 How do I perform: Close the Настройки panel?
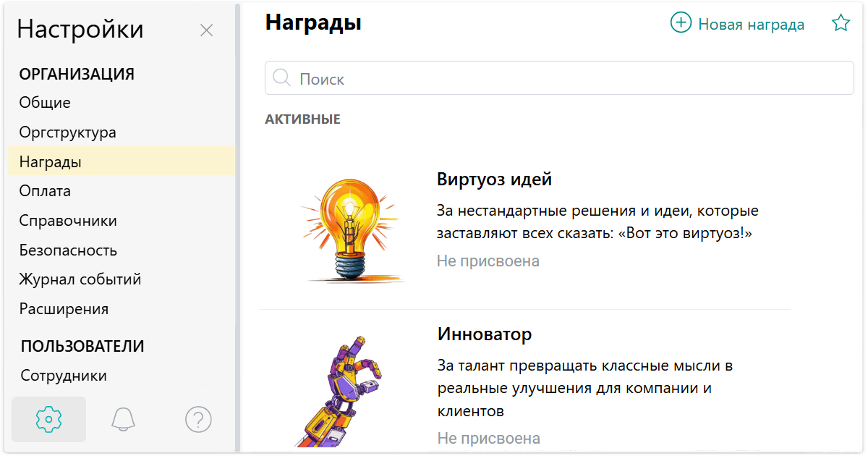(206, 30)
